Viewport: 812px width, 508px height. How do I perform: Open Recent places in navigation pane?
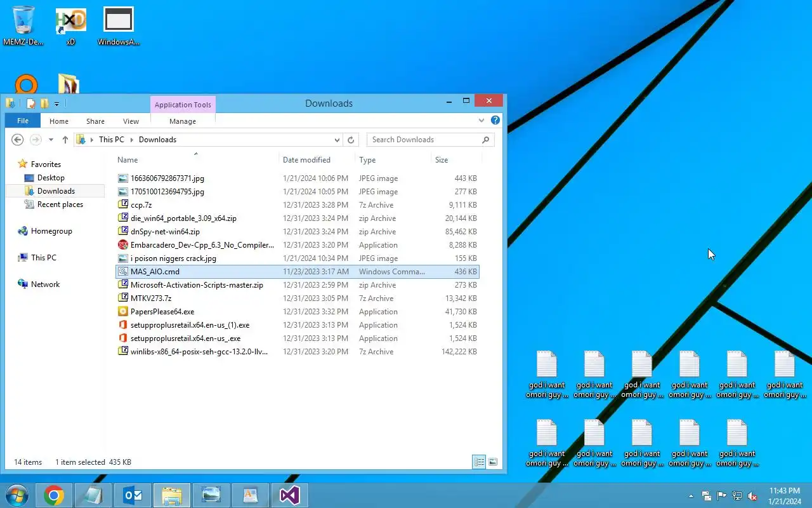coord(60,204)
